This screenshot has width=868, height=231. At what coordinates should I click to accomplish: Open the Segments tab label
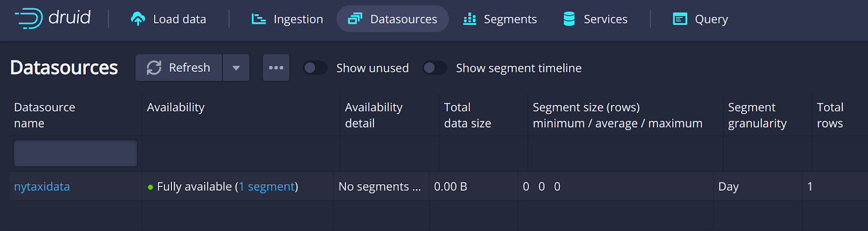point(510,19)
